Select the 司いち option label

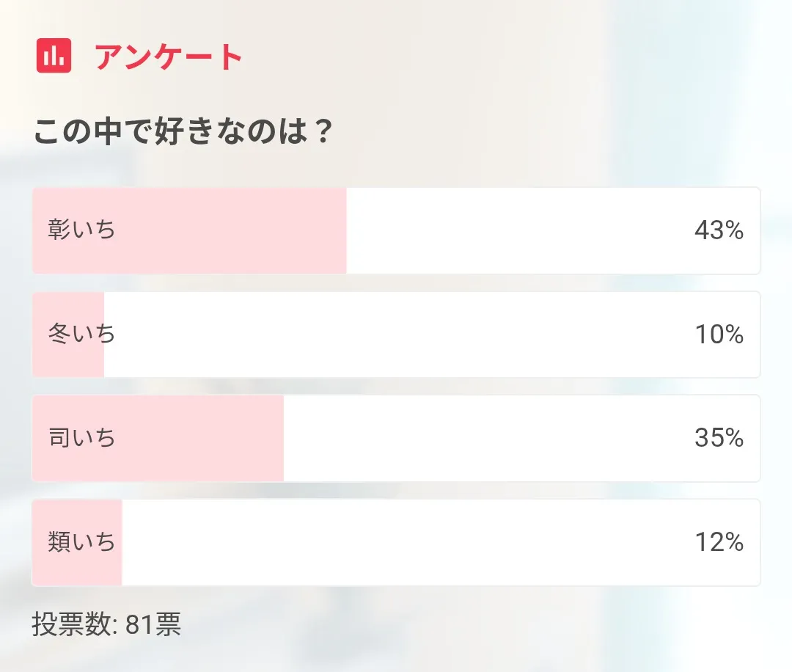point(82,439)
